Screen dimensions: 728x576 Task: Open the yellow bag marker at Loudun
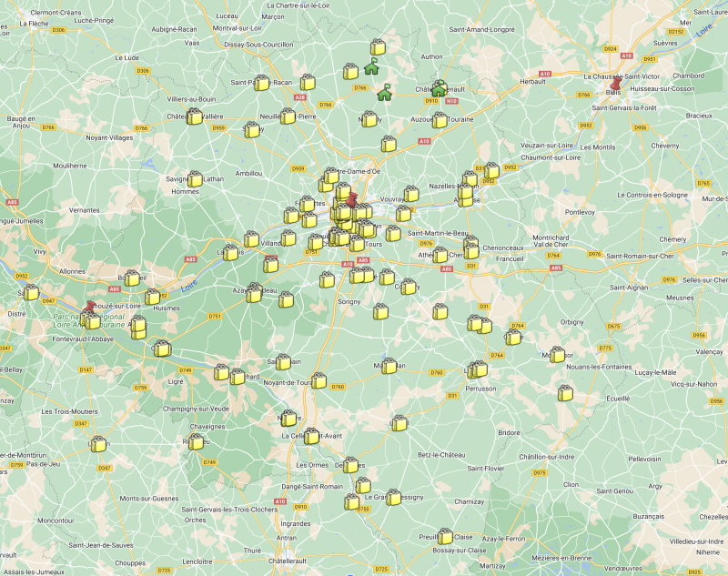[98, 444]
